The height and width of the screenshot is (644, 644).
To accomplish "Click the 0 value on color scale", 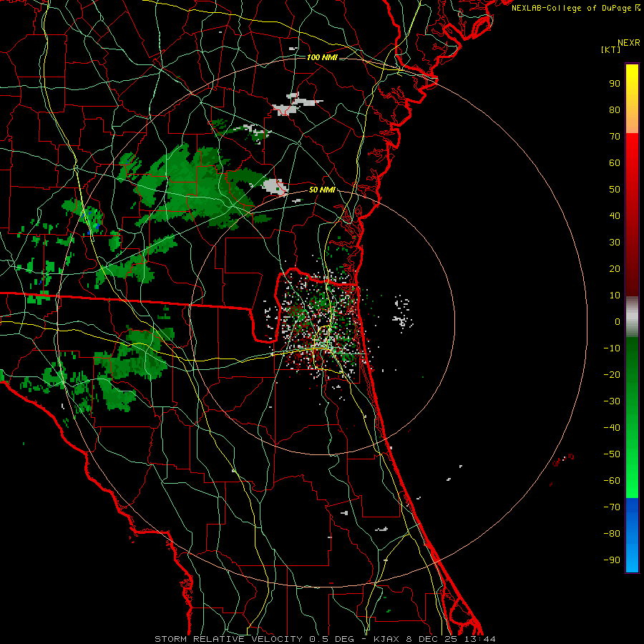I will click(618, 321).
